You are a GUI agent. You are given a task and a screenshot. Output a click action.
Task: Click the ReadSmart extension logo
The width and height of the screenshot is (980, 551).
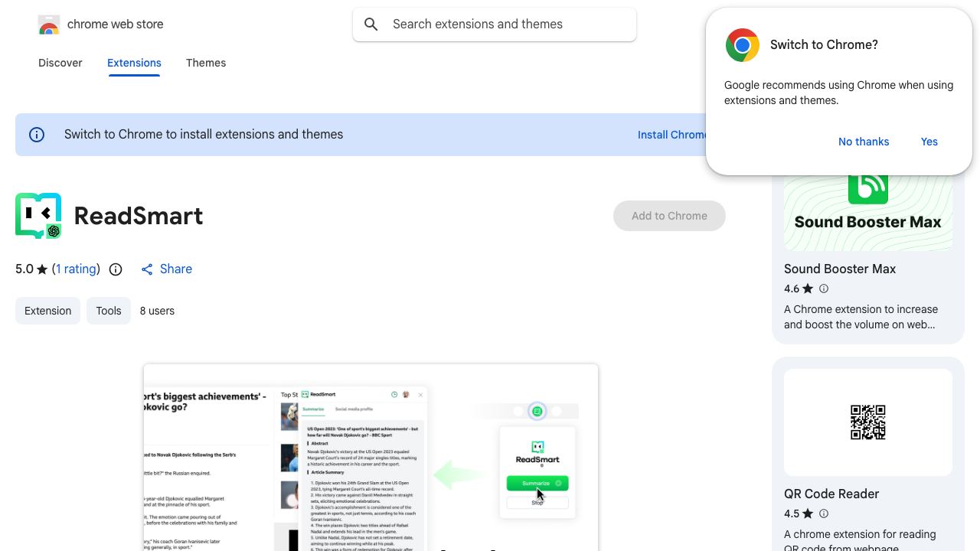38,216
